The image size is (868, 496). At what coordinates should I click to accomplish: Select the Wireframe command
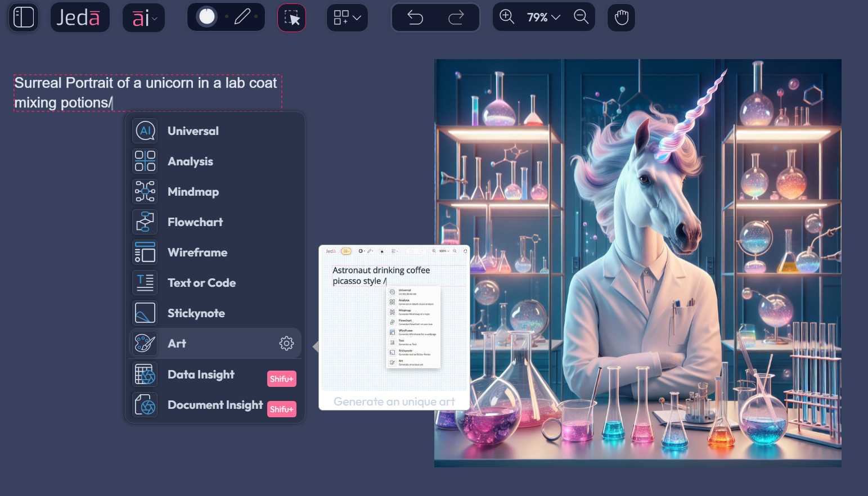(215, 252)
